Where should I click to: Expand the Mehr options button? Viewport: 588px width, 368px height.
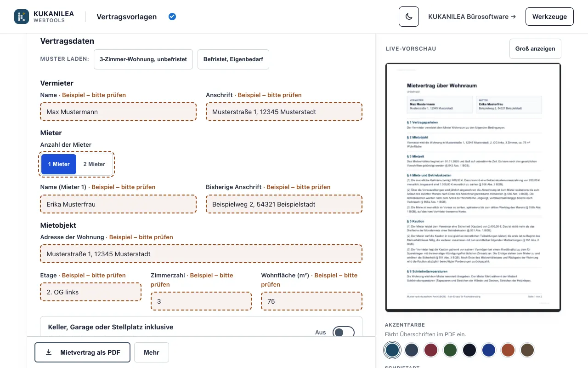tap(152, 352)
